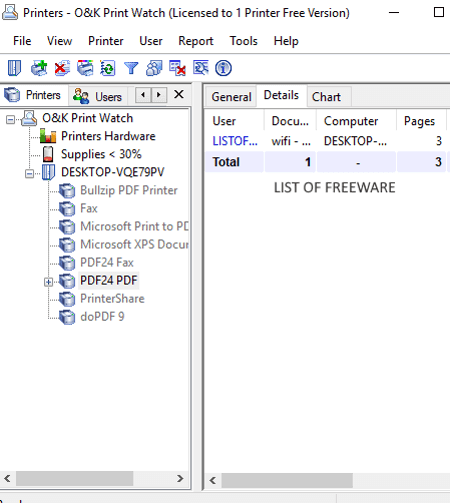This screenshot has width=450, height=503.
Task: Select the PDF24 Fax printer
Action: pyautogui.click(x=107, y=263)
